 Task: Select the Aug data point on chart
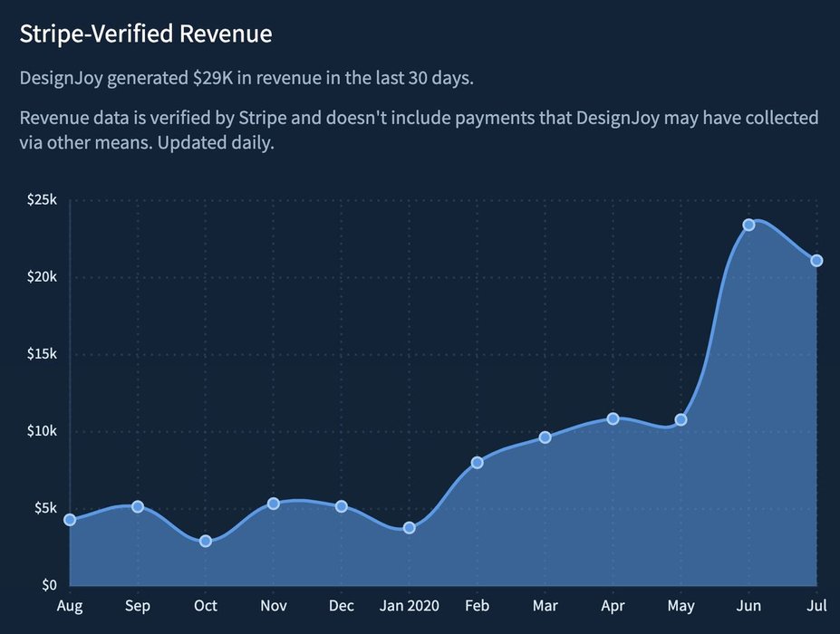click(70, 519)
